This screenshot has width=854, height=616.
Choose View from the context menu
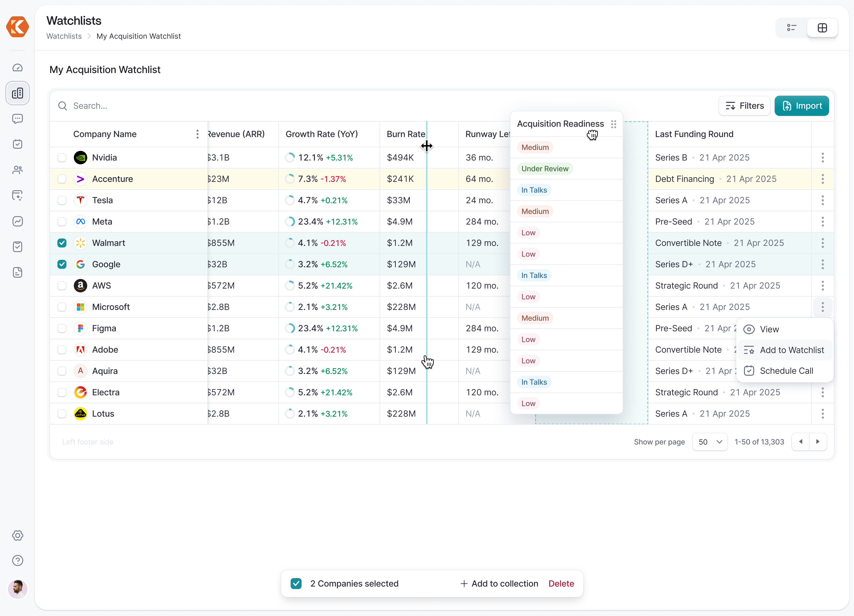tap(785, 329)
